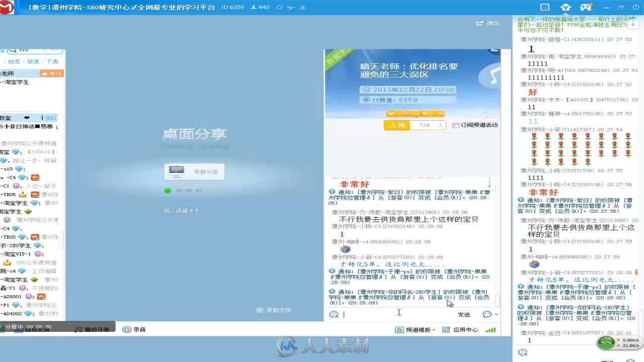Toggle the 录制文件 record file option
644x362 pixels.
tap(274, 310)
